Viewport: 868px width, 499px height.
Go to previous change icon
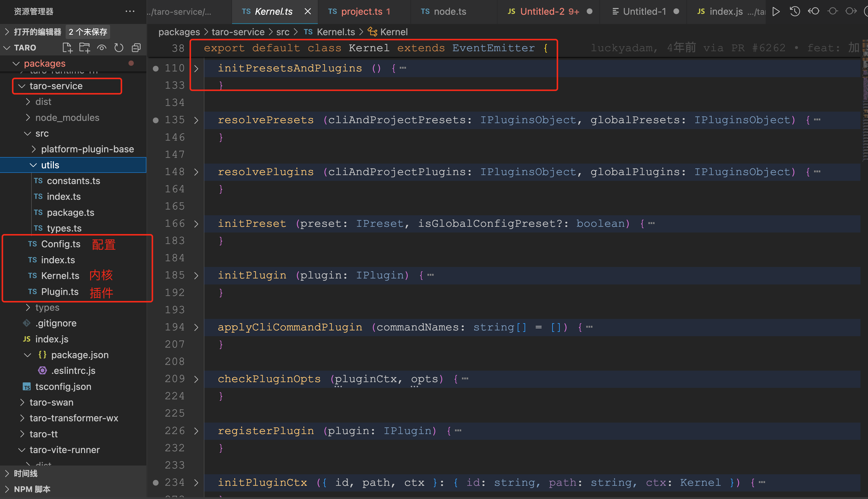[814, 11]
